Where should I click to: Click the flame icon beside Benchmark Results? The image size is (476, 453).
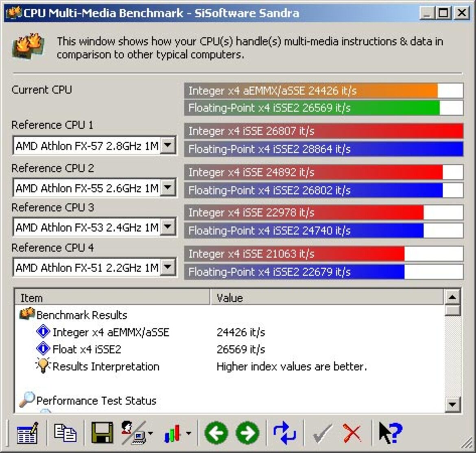[x=27, y=314]
